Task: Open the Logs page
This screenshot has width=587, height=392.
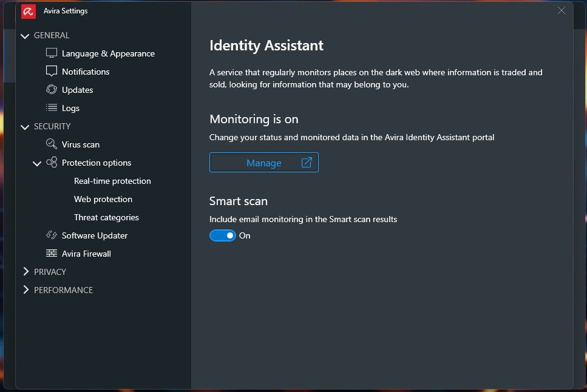Action: coord(71,108)
